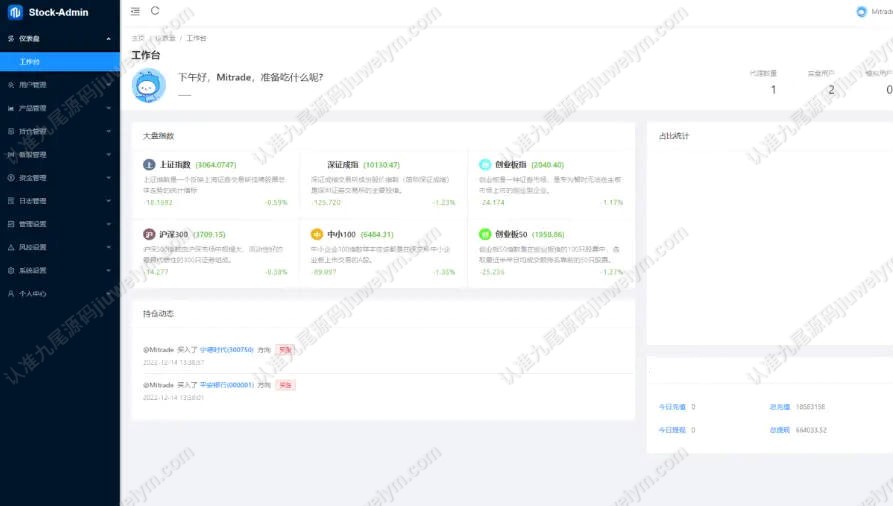Click the 持仓管理 sidebar icon
The image size is (893, 506).
pyautogui.click(x=11, y=131)
